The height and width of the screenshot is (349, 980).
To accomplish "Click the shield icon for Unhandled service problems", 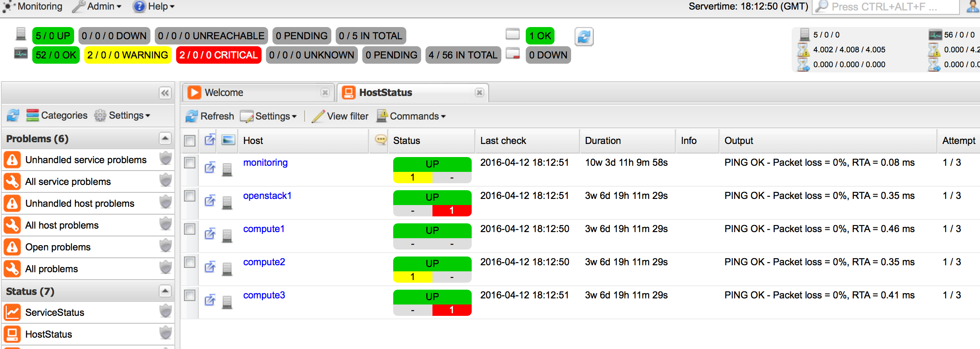I will pyautogui.click(x=165, y=158).
